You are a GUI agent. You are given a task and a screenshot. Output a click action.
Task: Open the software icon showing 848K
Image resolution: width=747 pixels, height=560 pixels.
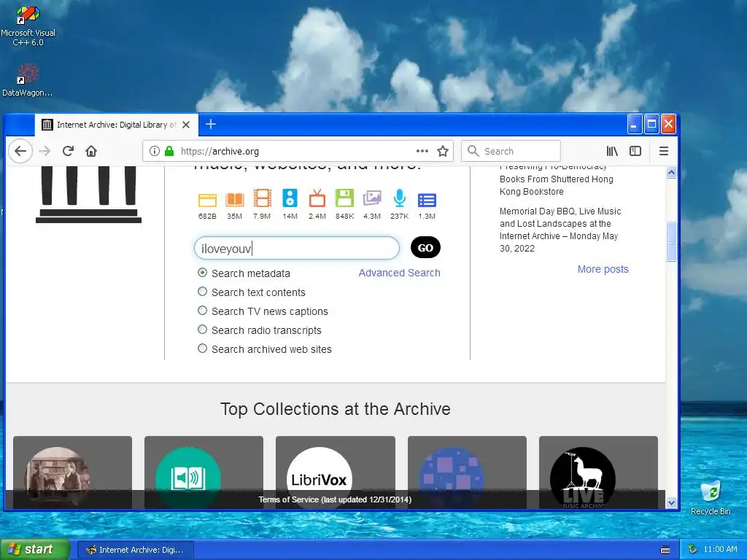(344, 198)
